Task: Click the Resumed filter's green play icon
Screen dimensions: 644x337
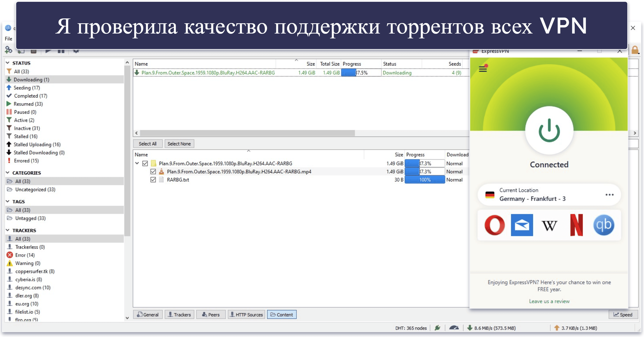Action: coord(9,104)
